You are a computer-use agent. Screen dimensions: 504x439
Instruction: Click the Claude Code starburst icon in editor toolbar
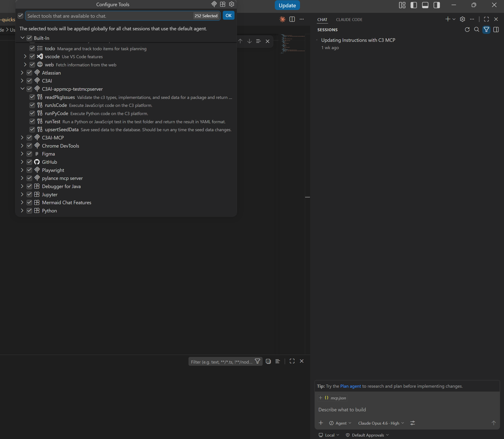click(x=282, y=19)
